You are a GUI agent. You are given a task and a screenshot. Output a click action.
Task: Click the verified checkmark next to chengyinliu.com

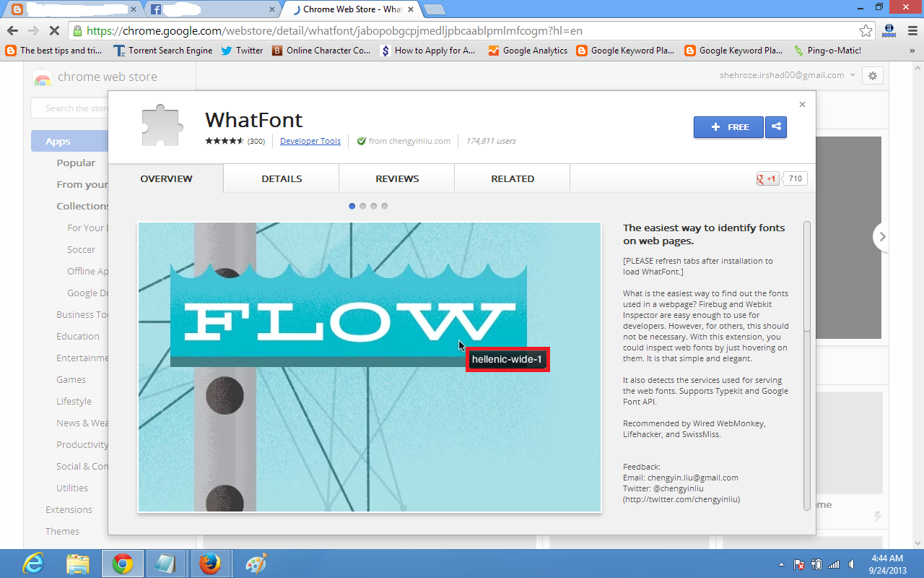361,141
